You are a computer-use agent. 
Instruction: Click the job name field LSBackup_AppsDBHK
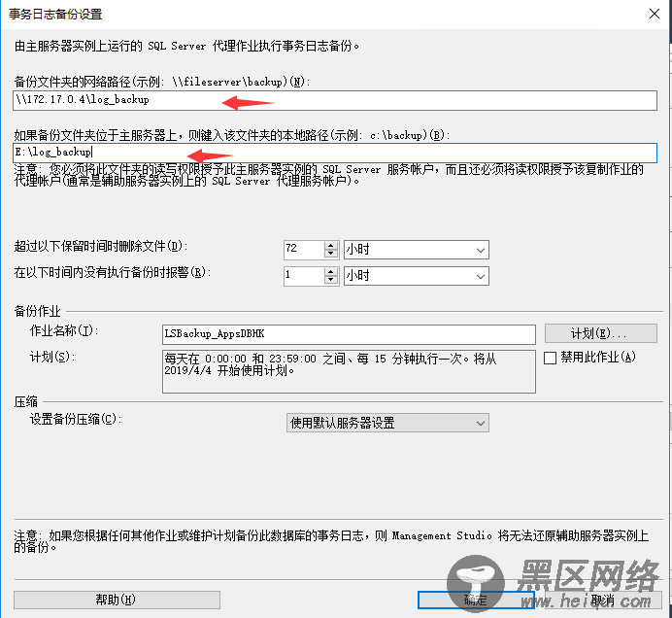click(349, 334)
